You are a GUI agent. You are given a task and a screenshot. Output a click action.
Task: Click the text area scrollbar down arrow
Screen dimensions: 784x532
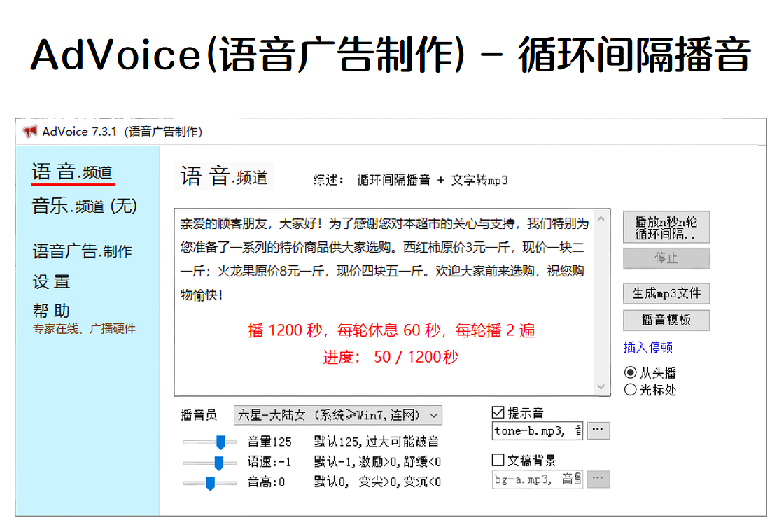[602, 387]
